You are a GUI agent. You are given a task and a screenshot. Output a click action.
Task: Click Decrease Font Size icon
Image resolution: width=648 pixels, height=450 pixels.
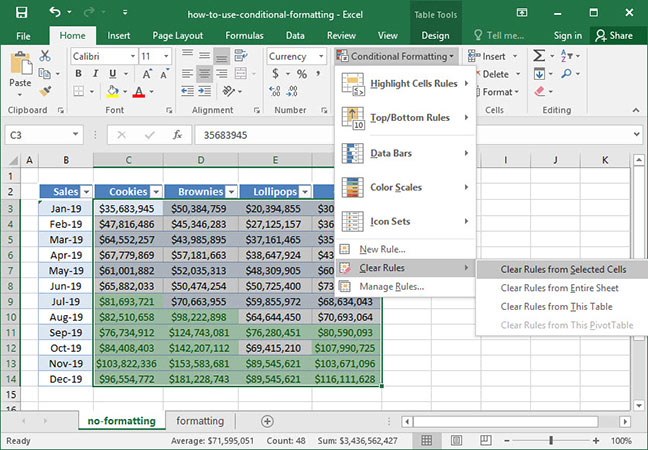pyautogui.click(x=164, y=74)
